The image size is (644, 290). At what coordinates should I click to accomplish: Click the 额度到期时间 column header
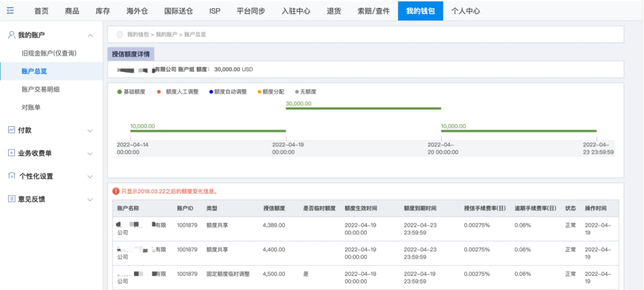tap(420, 208)
